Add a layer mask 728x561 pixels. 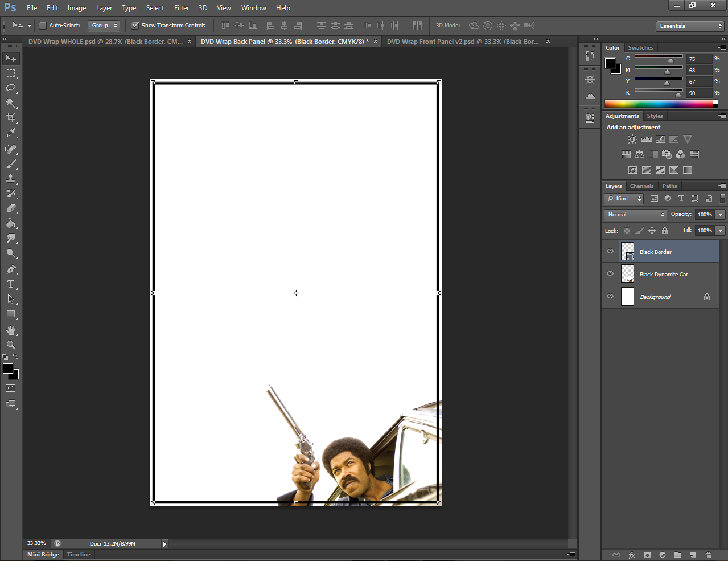647,555
